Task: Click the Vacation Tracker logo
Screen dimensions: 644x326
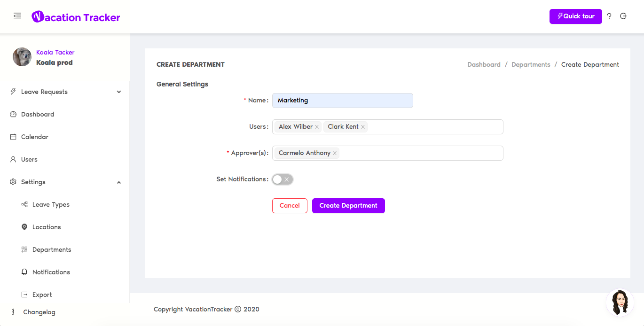Action: click(76, 17)
